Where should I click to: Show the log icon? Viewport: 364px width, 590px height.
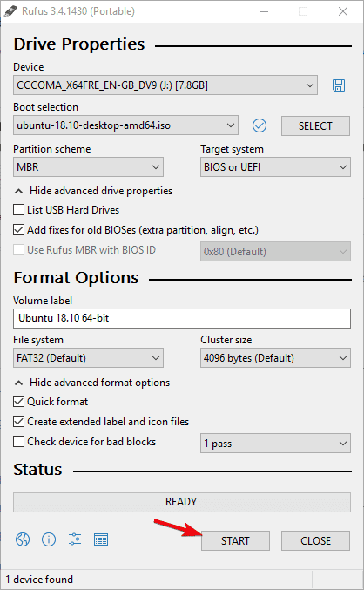tap(101, 540)
